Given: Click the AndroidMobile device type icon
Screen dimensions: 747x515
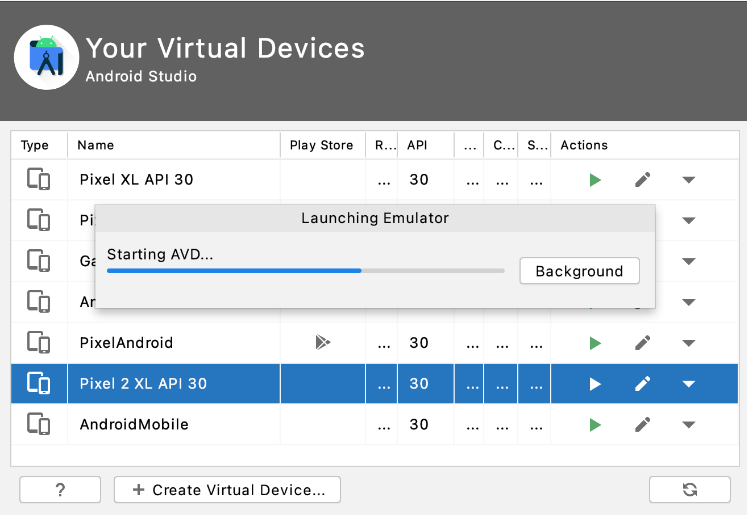Looking at the screenshot, I should click(x=38, y=424).
